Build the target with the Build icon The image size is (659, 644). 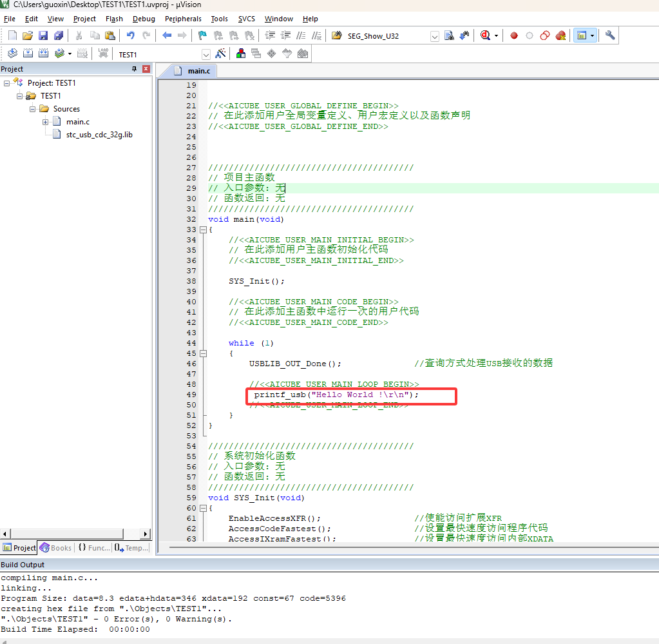pyautogui.click(x=28, y=54)
